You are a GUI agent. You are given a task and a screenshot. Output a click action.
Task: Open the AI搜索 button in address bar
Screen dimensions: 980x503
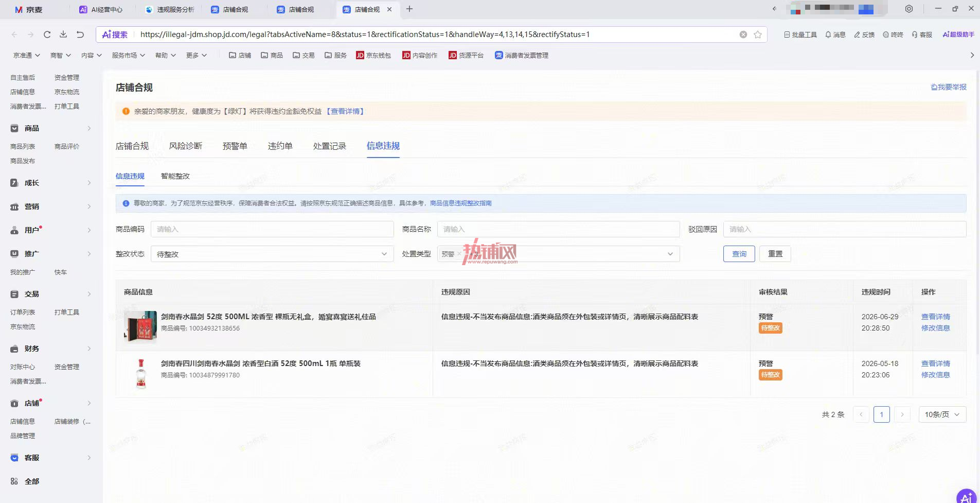(x=115, y=34)
